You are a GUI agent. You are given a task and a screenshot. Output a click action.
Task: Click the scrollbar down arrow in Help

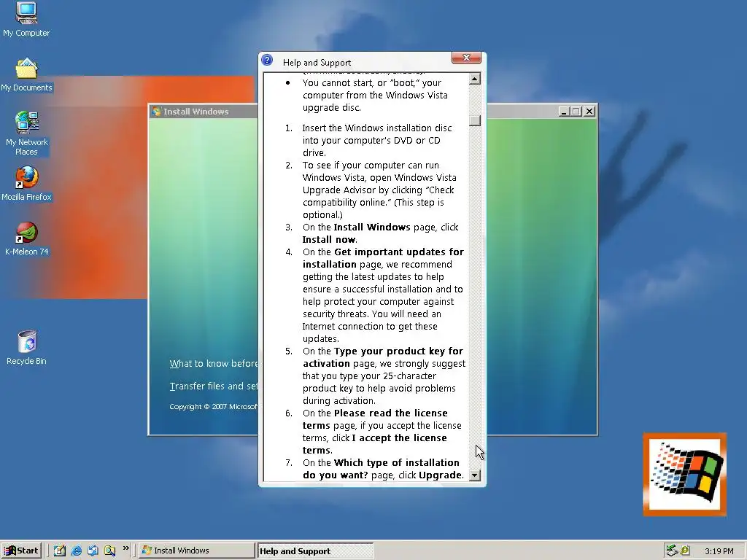[x=474, y=475]
